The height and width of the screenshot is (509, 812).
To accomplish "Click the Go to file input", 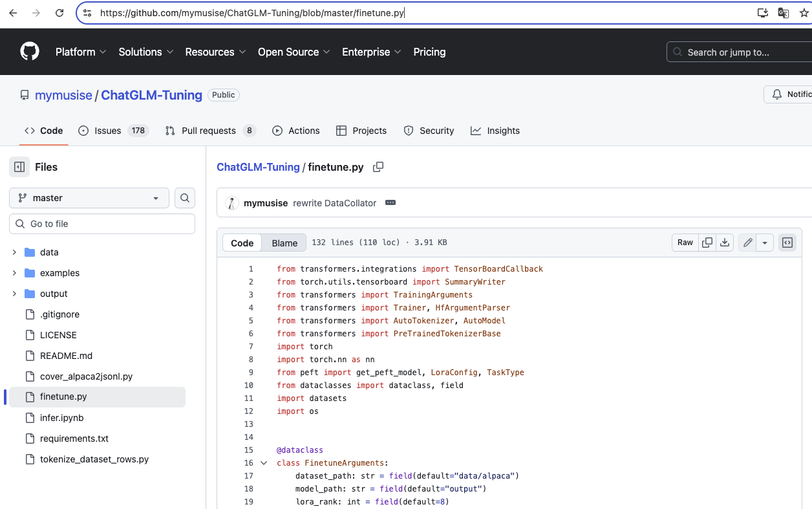I will [102, 224].
